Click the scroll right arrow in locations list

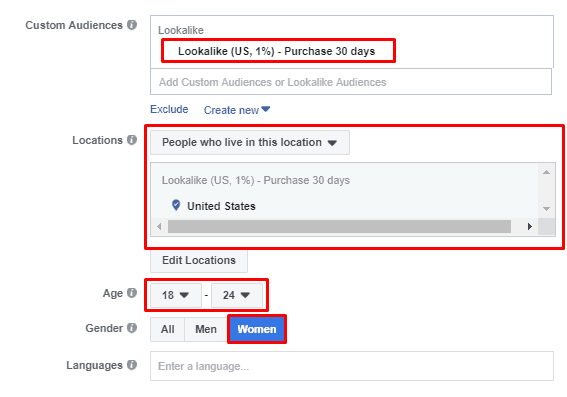(x=529, y=227)
